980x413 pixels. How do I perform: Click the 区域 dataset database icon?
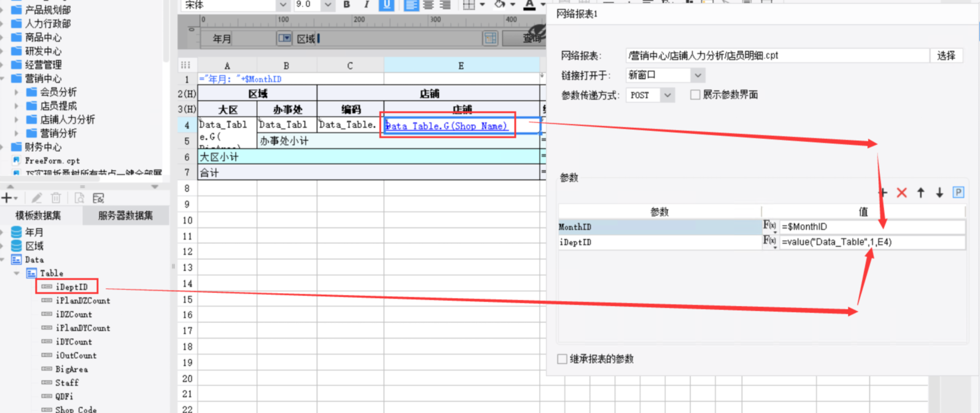[17, 246]
